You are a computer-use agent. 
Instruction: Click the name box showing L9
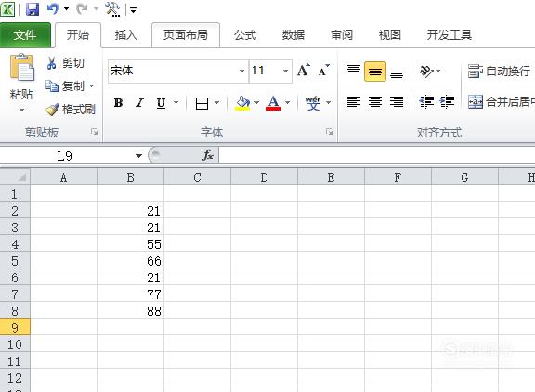[x=65, y=156]
